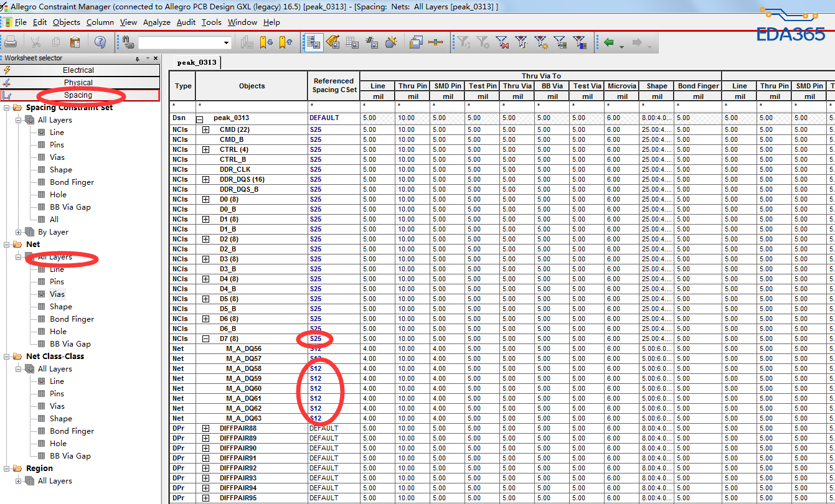Expand the DIFFPAIR88 row

(205, 428)
